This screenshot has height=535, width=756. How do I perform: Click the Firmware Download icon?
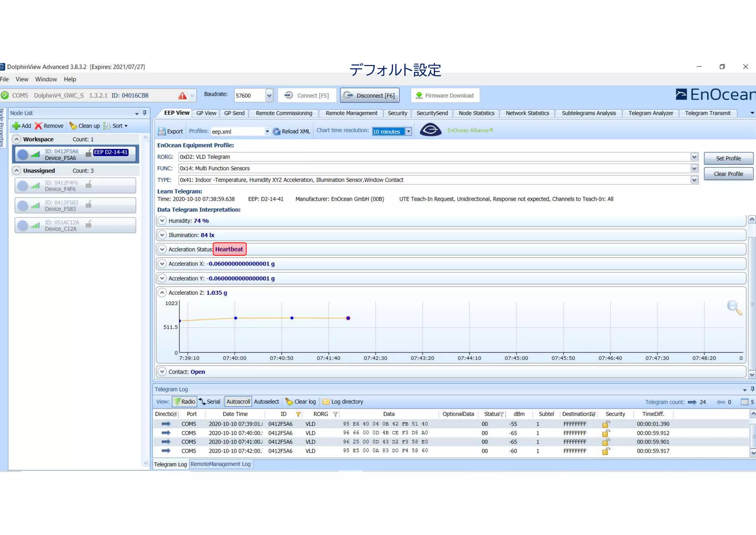(419, 96)
